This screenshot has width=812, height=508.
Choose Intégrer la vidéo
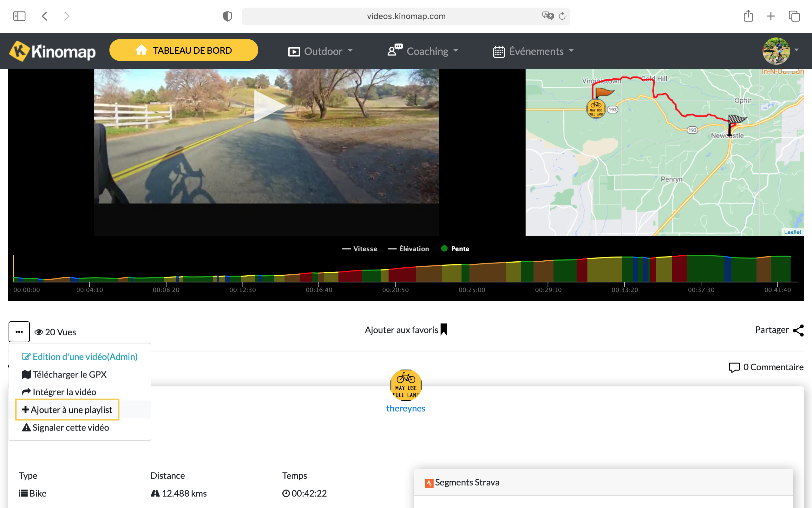59,392
